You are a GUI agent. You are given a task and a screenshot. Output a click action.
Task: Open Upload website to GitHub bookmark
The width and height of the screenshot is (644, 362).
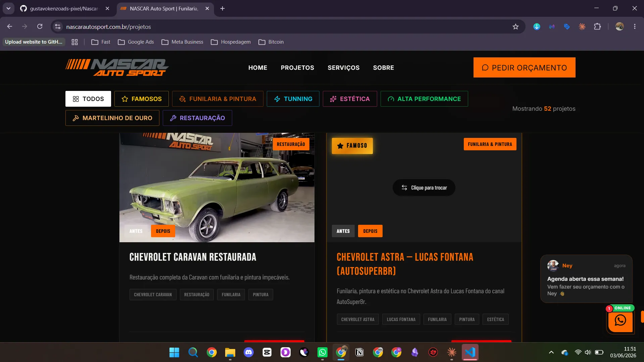(34, 42)
